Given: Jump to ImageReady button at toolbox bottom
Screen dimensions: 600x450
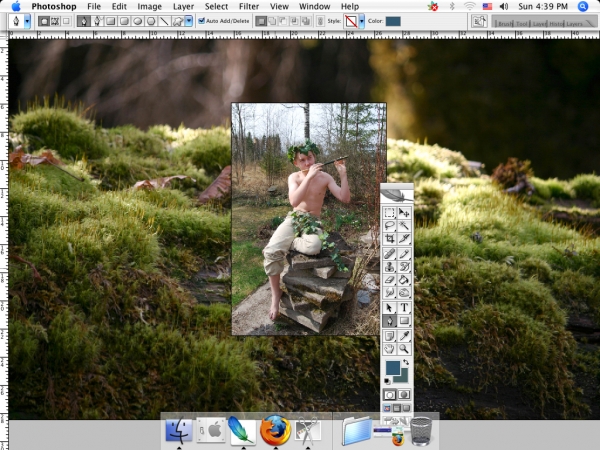Looking at the screenshot, I should 397,420.
